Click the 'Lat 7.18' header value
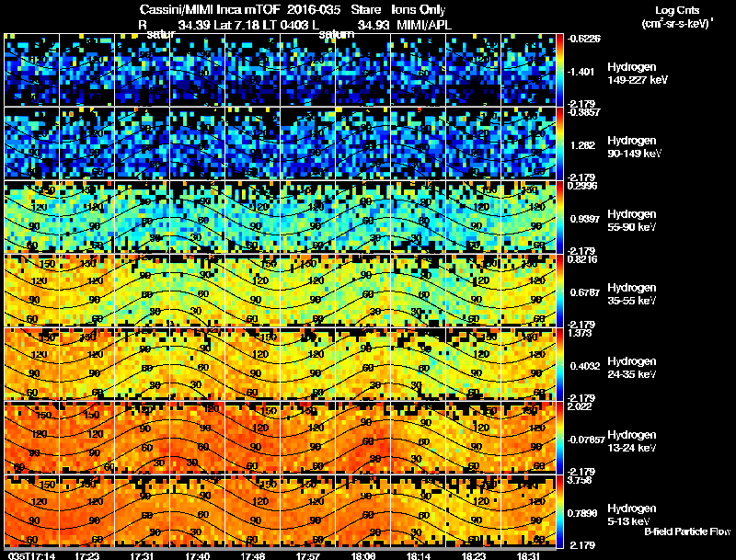Viewport: 736px width, 560px height. (236, 25)
